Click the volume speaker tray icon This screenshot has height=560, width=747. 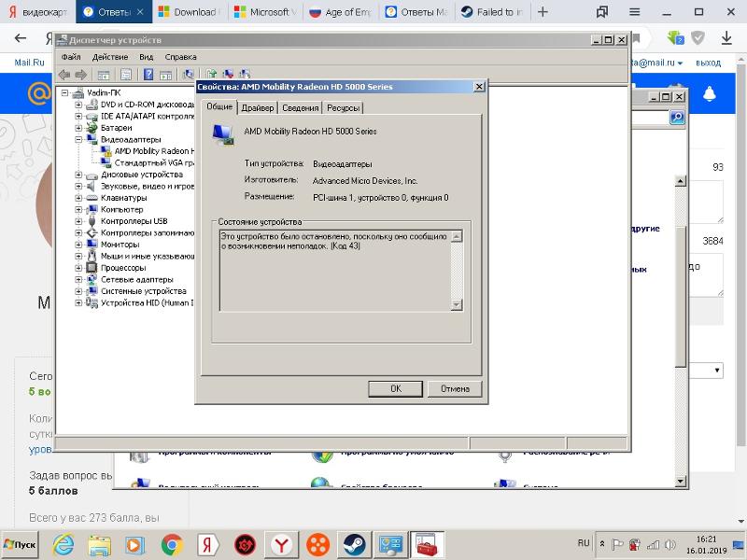tap(670, 544)
